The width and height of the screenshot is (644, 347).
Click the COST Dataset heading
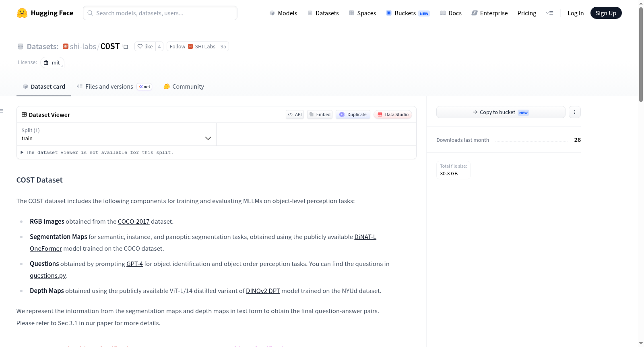[x=39, y=180]
